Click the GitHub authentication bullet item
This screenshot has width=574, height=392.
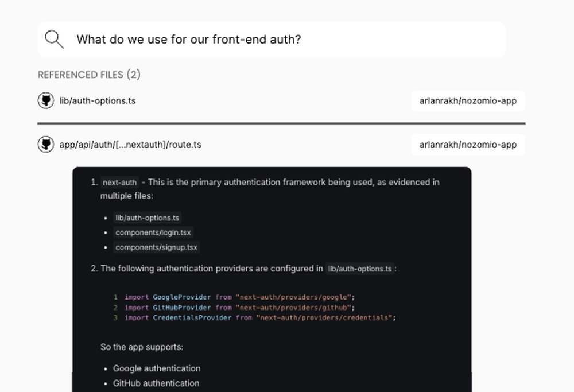[x=156, y=383]
